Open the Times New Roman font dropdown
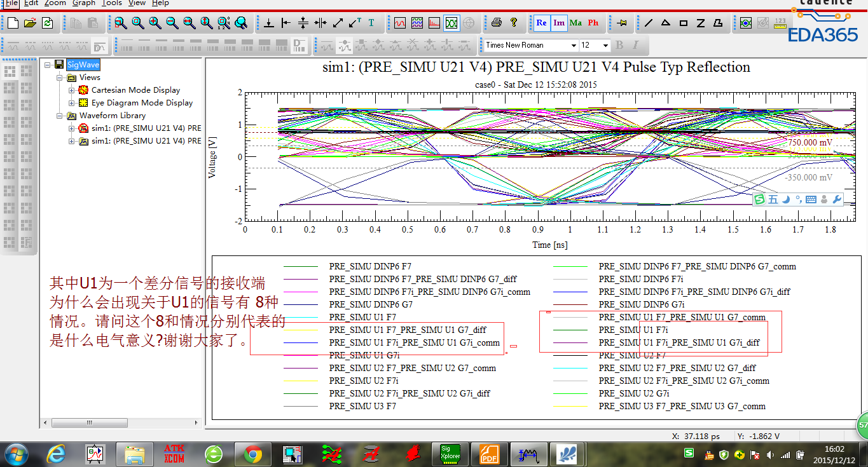 coord(574,45)
